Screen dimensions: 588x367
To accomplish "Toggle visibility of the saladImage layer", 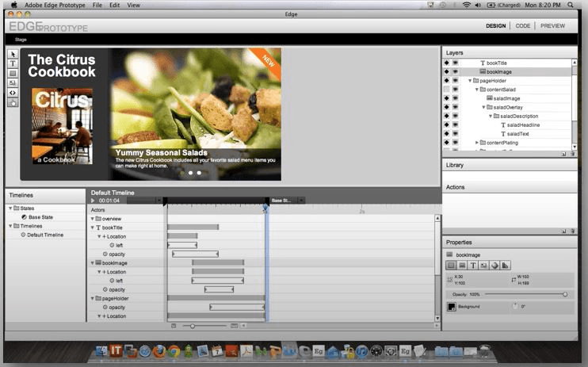I will 456,98.
